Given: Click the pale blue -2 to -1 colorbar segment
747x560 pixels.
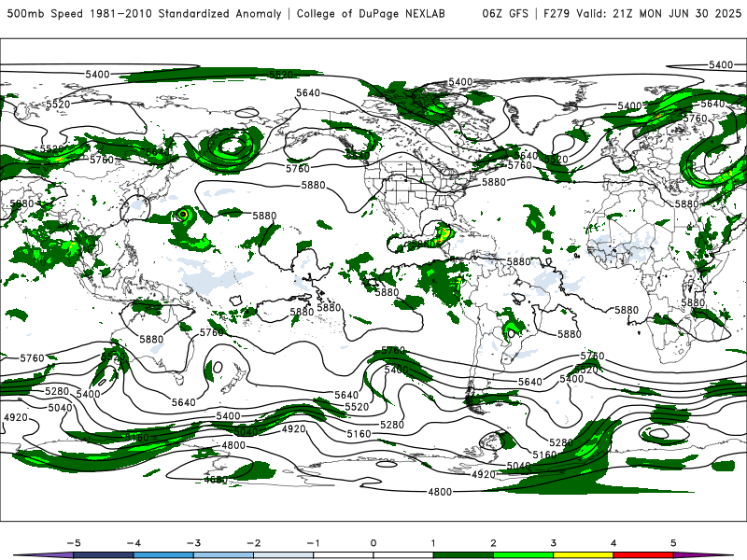Looking at the screenshot, I should pos(284,555).
